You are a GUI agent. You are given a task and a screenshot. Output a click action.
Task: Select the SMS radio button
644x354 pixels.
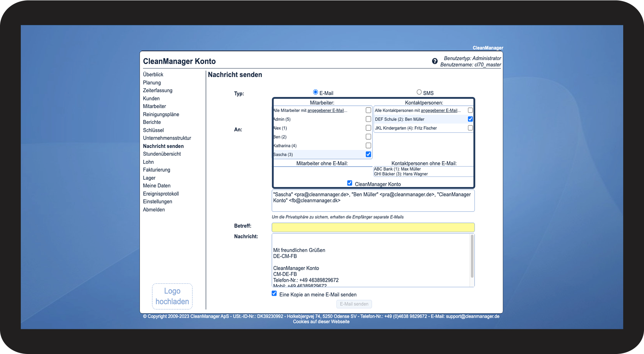pyautogui.click(x=419, y=92)
